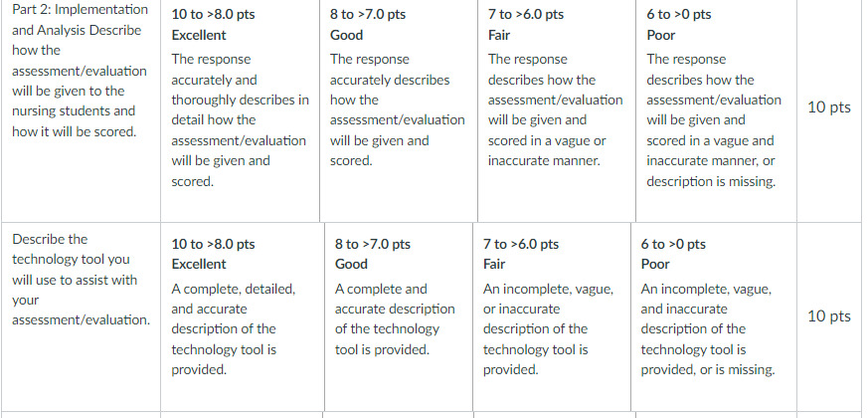Select Good rating for technology tool description
This screenshot has height=418, width=868.
(399, 316)
